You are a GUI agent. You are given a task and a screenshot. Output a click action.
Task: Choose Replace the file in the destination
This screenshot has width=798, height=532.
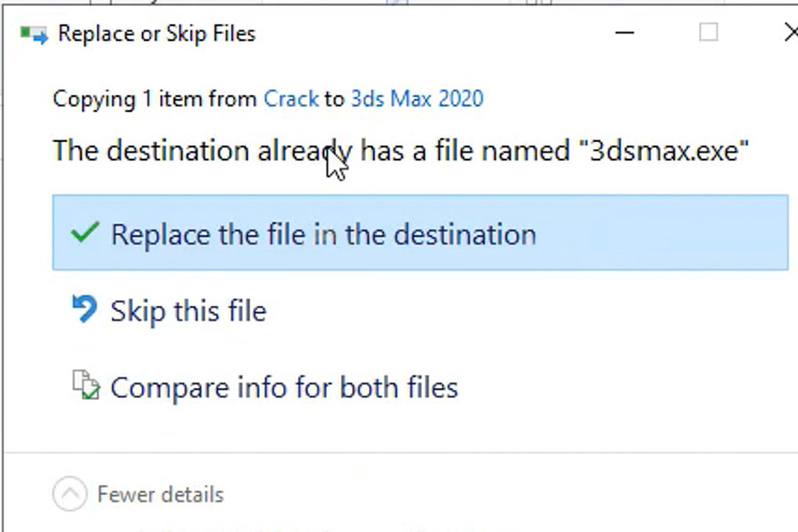(420, 232)
